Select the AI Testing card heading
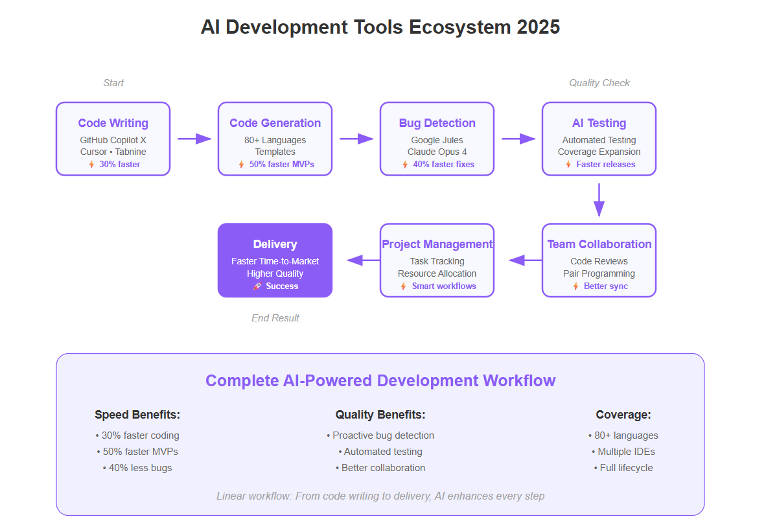Viewport: 766px width, 532px height. pyautogui.click(x=599, y=123)
